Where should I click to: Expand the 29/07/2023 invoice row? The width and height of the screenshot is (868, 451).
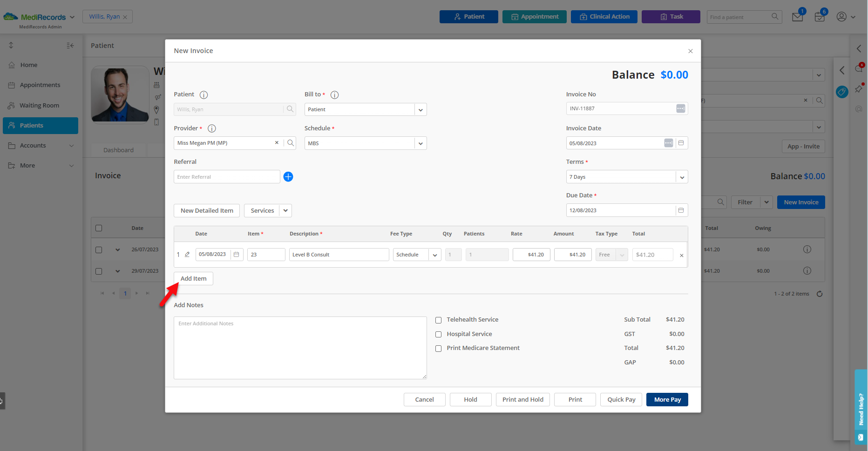coord(118,271)
